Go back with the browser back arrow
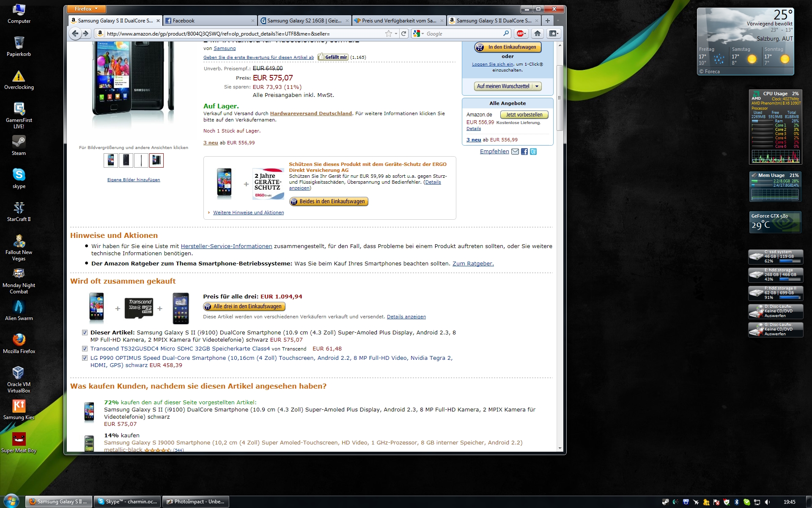The width and height of the screenshot is (812, 508). click(x=75, y=33)
